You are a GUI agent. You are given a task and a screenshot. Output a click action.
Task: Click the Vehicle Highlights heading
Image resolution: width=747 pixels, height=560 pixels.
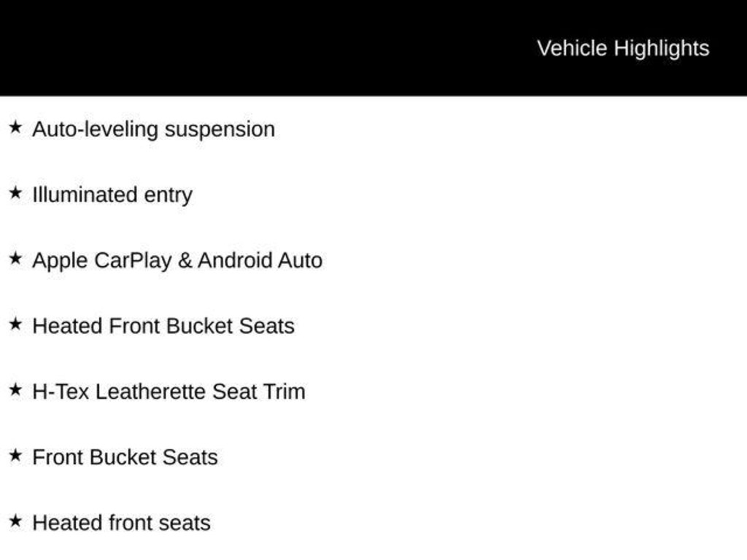623,48
